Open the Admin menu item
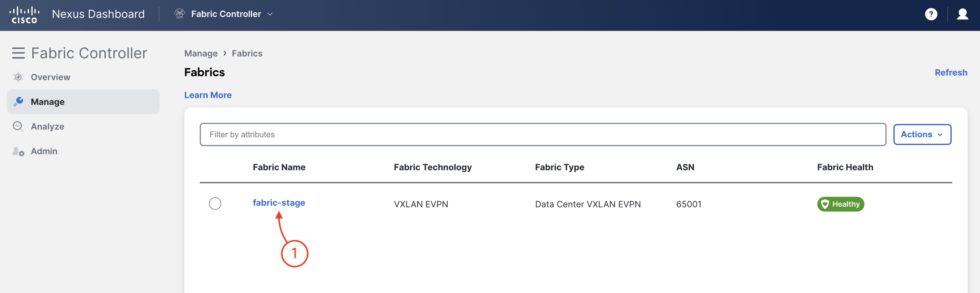 pyautogui.click(x=44, y=151)
